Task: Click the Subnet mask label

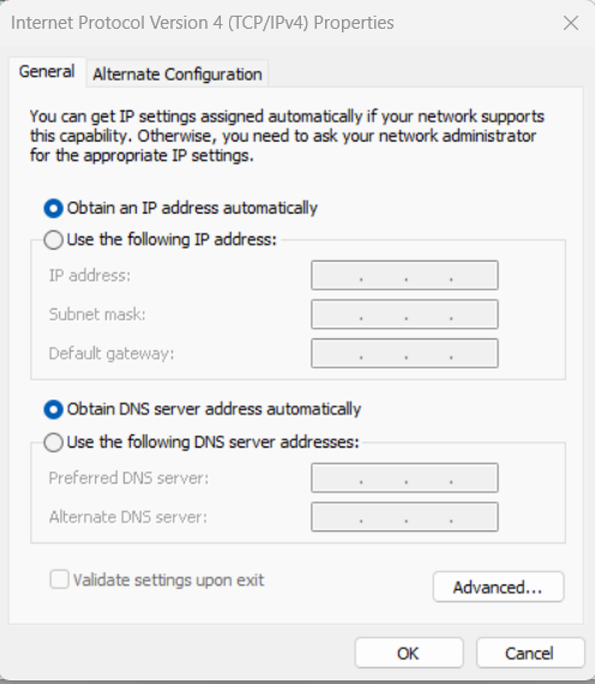Action: click(97, 315)
